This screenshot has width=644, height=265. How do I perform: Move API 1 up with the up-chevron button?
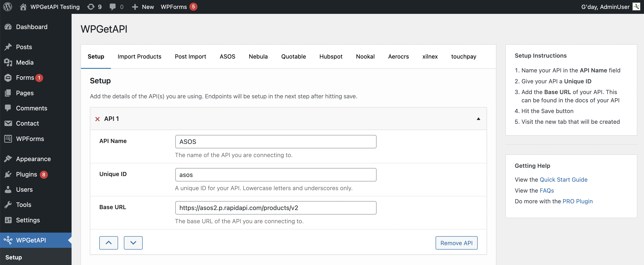tap(108, 243)
